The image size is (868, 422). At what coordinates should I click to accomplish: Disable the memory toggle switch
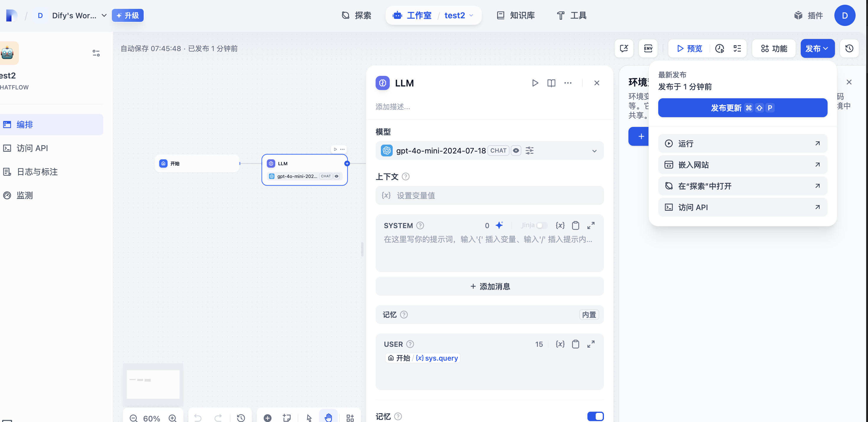tap(595, 416)
